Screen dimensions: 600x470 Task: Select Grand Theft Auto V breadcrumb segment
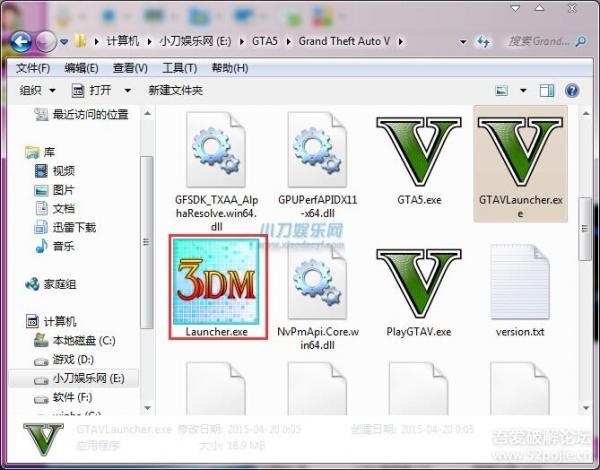tap(344, 41)
